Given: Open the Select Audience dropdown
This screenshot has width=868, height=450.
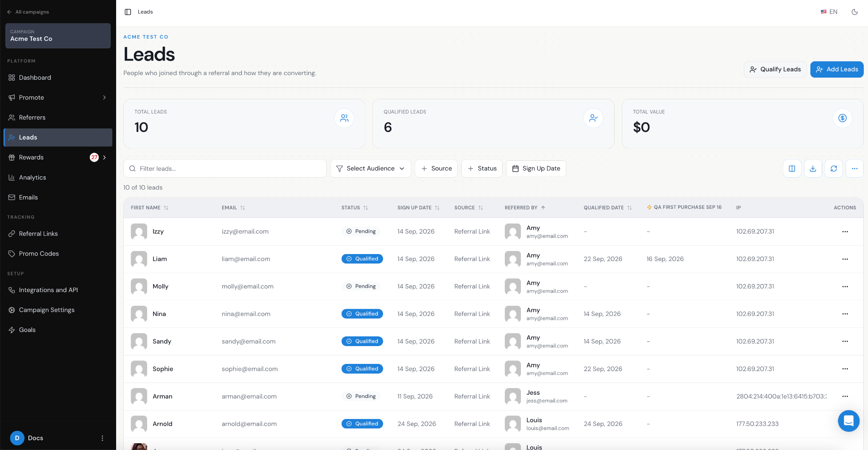Looking at the screenshot, I should 370,169.
